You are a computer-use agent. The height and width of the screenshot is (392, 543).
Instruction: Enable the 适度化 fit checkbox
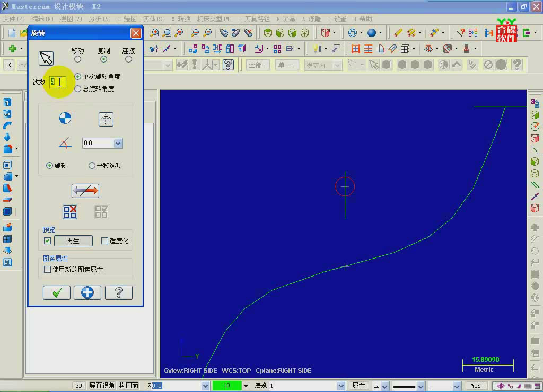104,240
